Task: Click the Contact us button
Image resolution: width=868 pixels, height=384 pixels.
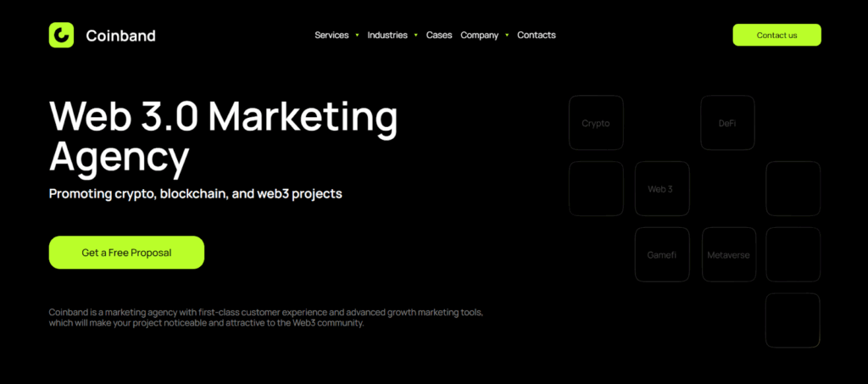Action: pos(776,35)
